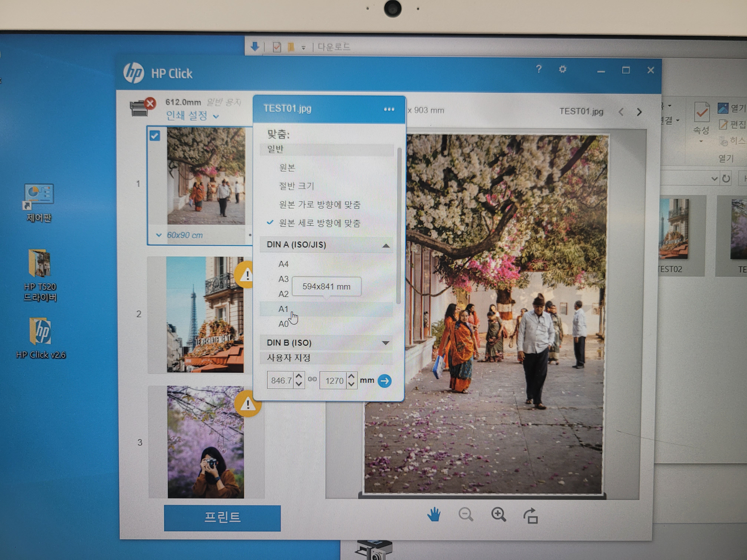Image resolution: width=747 pixels, height=560 pixels.
Task: Open HP Click settings gear
Action: [562, 69]
